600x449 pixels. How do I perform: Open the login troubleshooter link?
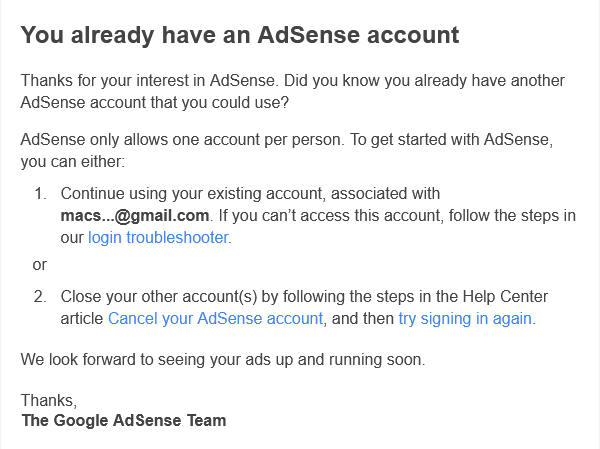click(x=159, y=238)
